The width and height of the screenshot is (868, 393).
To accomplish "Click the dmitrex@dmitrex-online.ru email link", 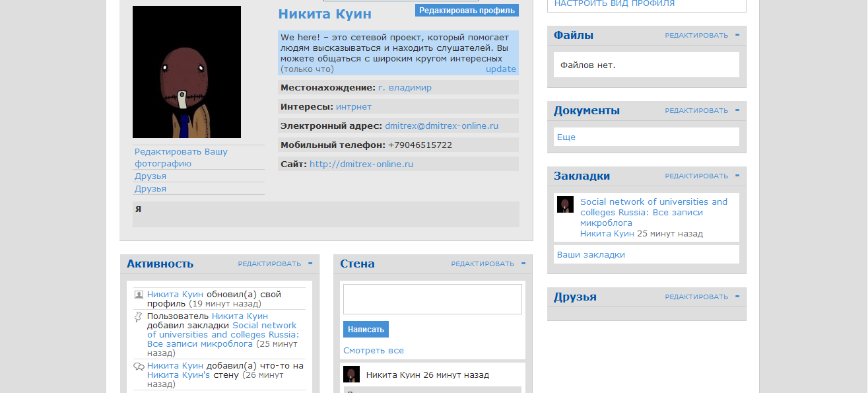I will tap(442, 125).
